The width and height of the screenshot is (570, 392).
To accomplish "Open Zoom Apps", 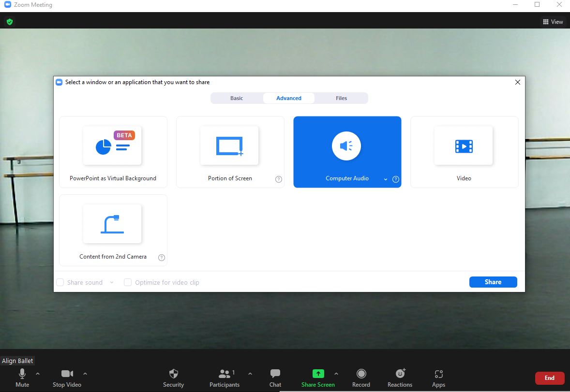I will point(438,378).
